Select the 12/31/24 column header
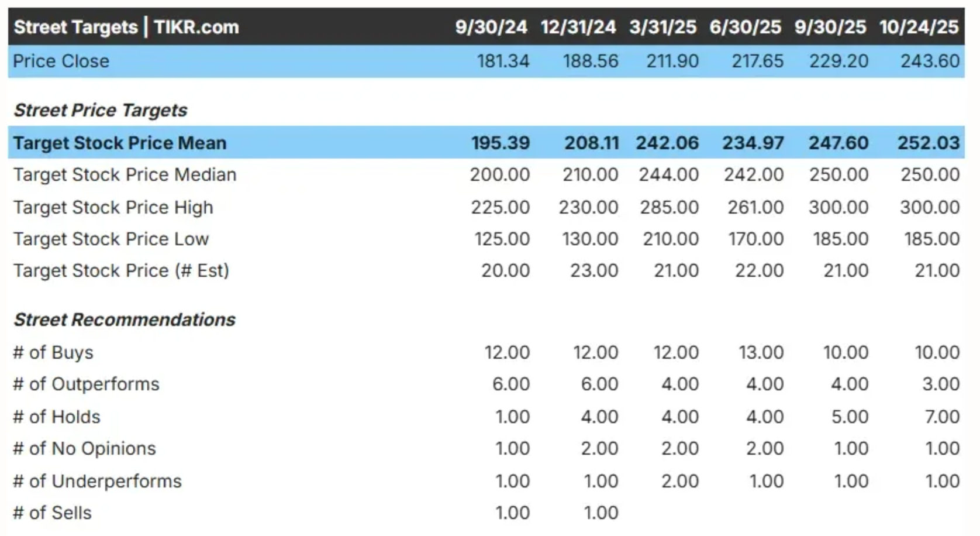The width and height of the screenshot is (980, 536). click(578, 27)
